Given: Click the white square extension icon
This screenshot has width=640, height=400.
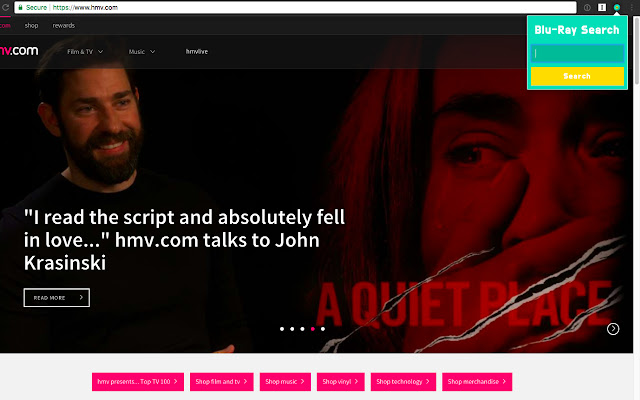Looking at the screenshot, I should [x=602, y=7].
